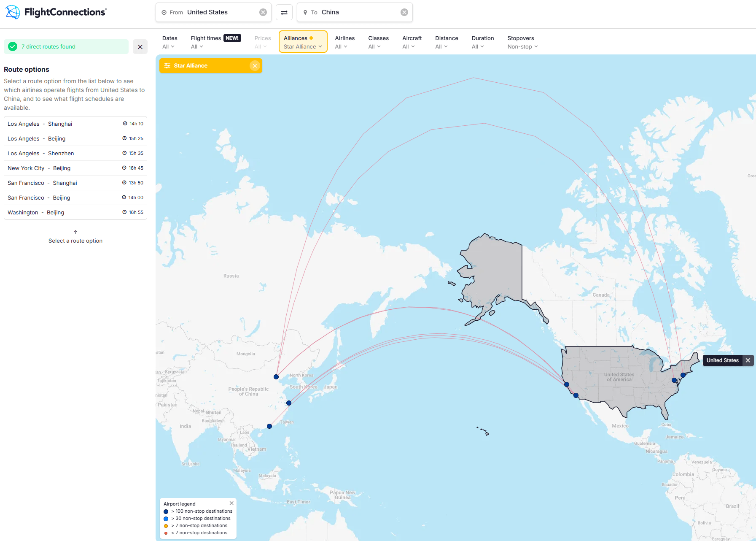Remove the Star Alliance filter chip

pos(255,66)
